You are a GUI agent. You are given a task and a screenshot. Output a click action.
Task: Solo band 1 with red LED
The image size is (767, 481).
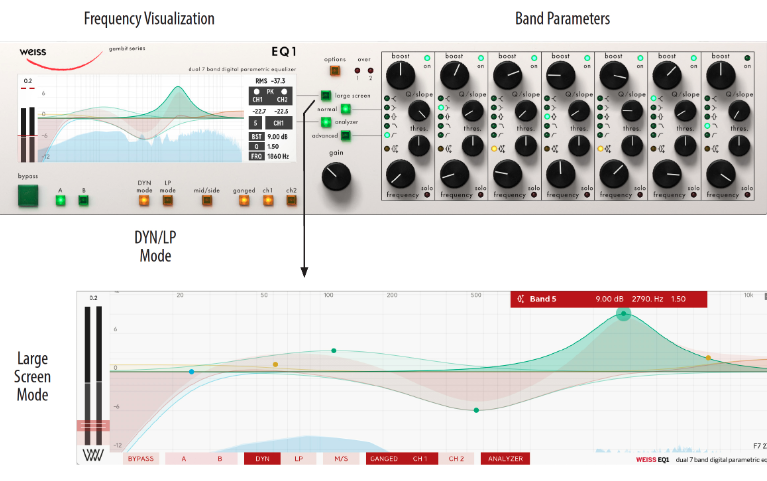(x=427, y=195)
